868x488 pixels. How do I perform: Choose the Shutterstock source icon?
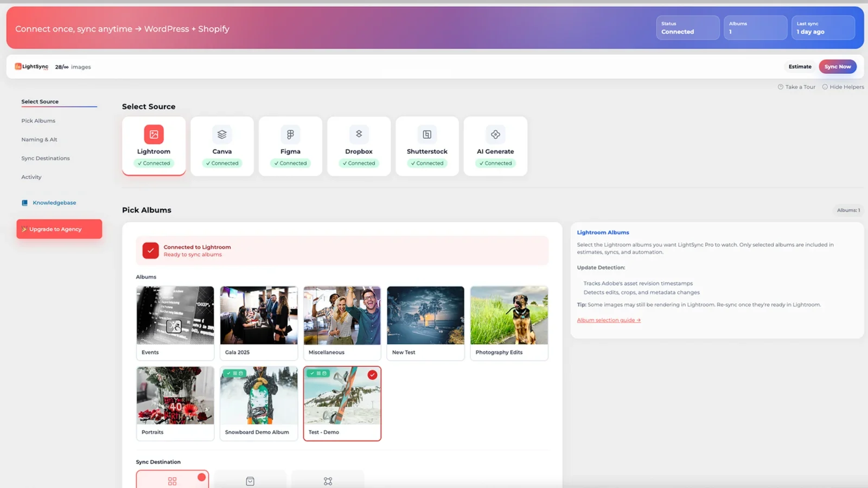click(x=427, y=134)
